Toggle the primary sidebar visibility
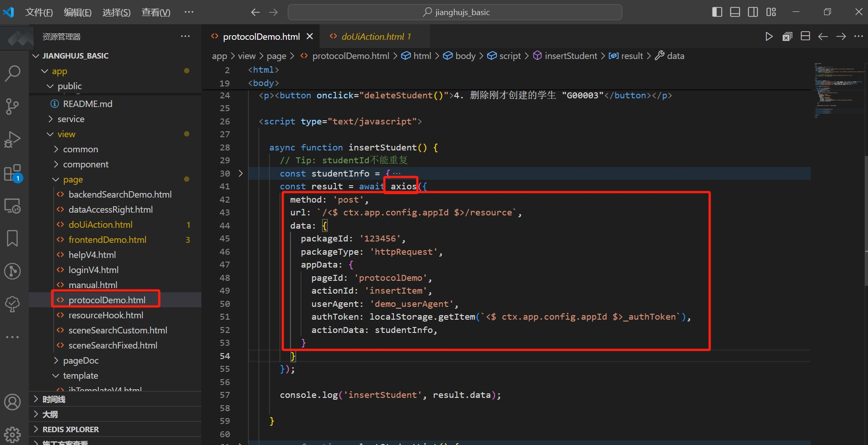This screenshot has height=445, width=868. (x=717, y=12)
